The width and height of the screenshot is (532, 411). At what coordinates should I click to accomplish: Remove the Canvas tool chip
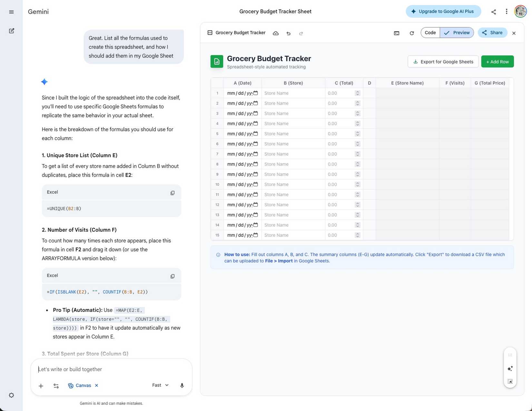tap(96, 385)
